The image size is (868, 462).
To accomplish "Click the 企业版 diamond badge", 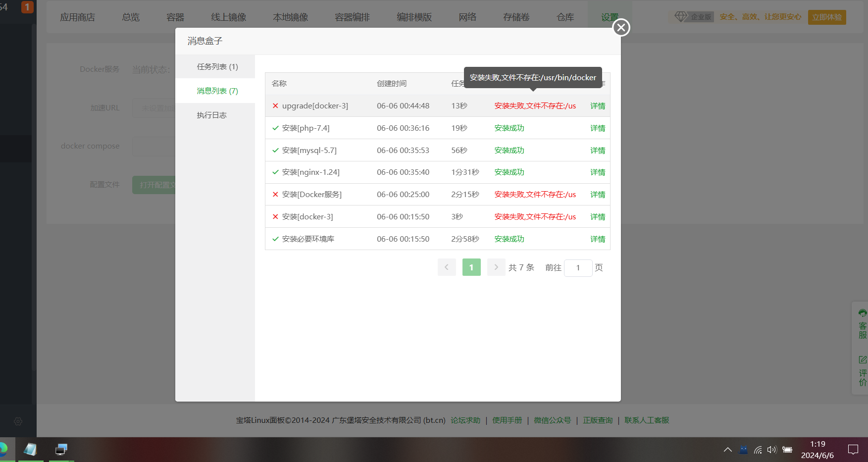I will tap(693, 17).
